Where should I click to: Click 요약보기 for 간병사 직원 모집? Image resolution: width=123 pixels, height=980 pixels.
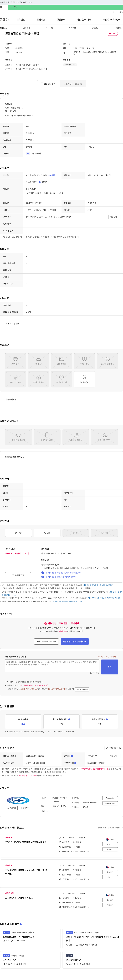(110, 900)
